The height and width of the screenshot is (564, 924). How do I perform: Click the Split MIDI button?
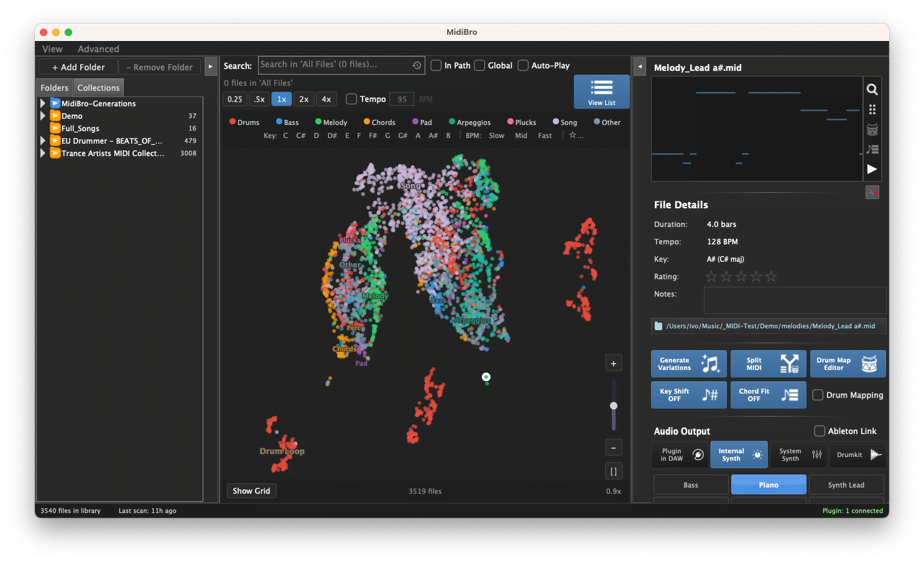click(x=769, y=364)
